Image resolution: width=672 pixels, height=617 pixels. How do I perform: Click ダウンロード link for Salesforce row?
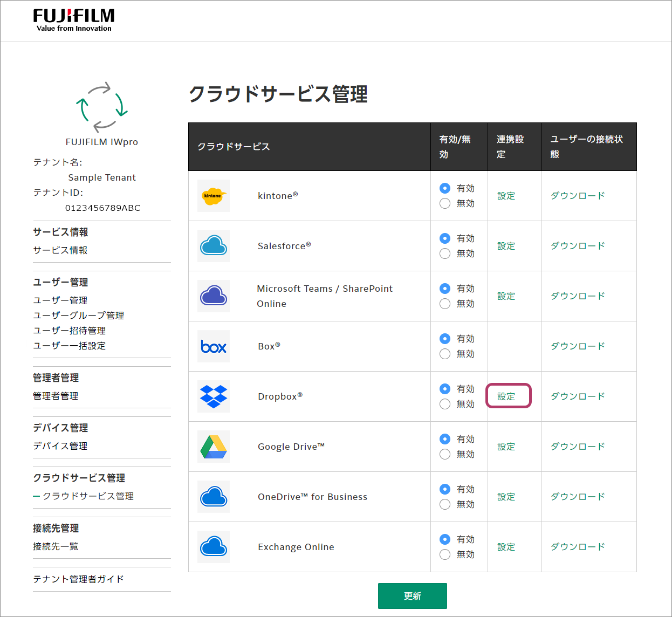point(578,246)
